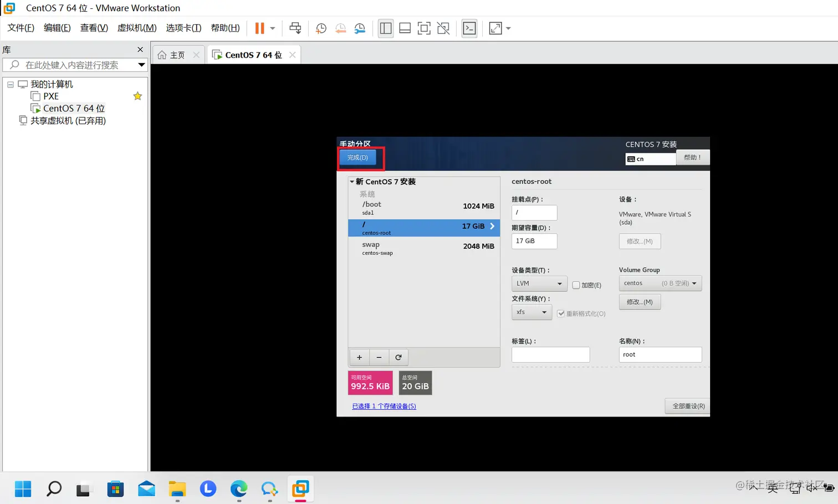Open the 选项卡(T) menu

pyautogui.click(x=183, y=28)
